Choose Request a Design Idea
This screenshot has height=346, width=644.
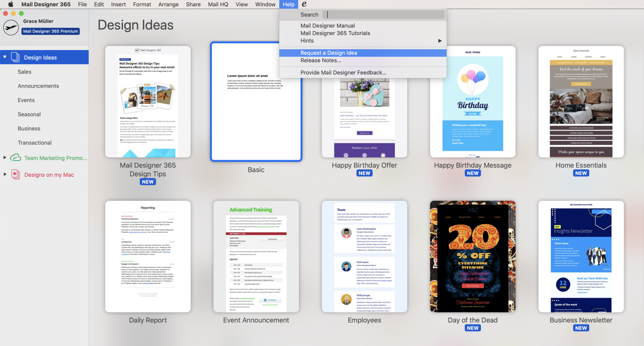coord(329,53)
